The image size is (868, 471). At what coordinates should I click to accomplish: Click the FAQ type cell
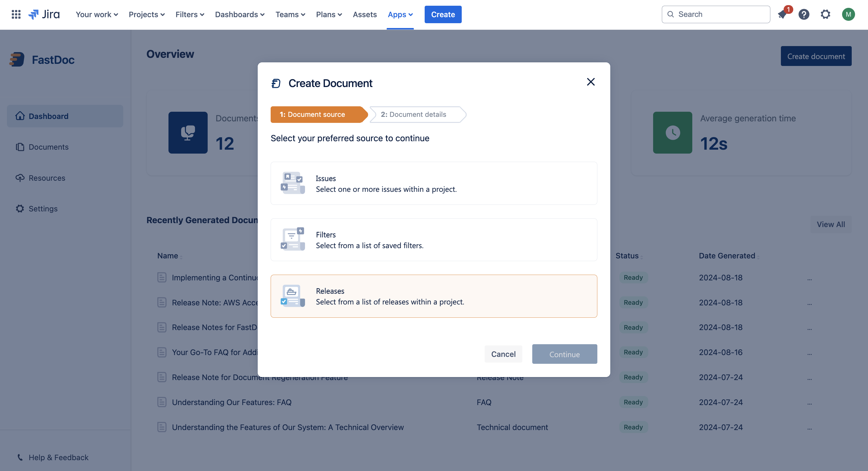pyautogui.click(x=484, y=402)
